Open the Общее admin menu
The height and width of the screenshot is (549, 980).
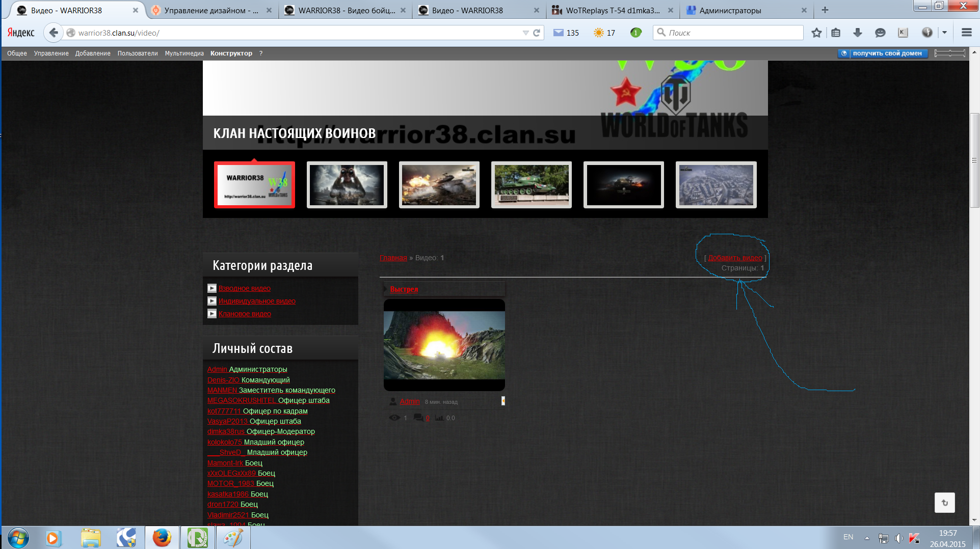coord(17,53)
